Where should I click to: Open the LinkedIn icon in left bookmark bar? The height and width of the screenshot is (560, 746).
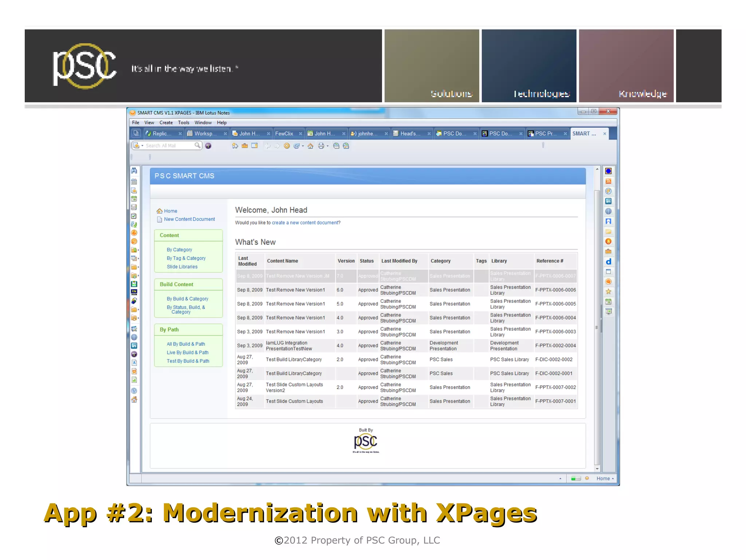[x=134, y=345]
